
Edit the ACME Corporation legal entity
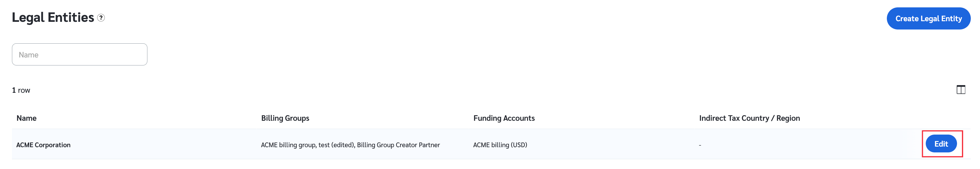(941, 144)
